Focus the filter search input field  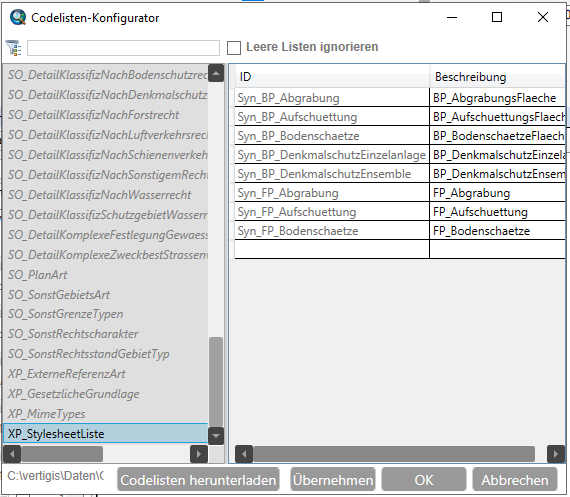point(123,48)
